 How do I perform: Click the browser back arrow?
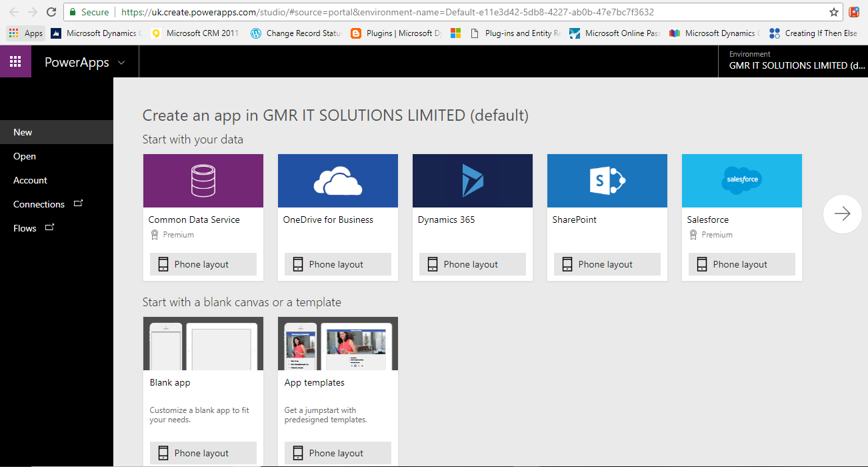(14, 12)
